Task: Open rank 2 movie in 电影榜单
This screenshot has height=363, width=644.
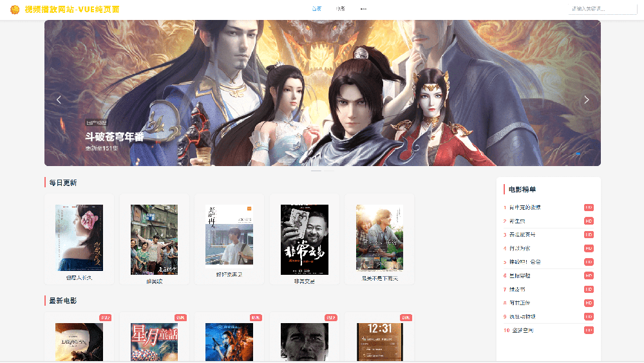Action: point(517,221)
